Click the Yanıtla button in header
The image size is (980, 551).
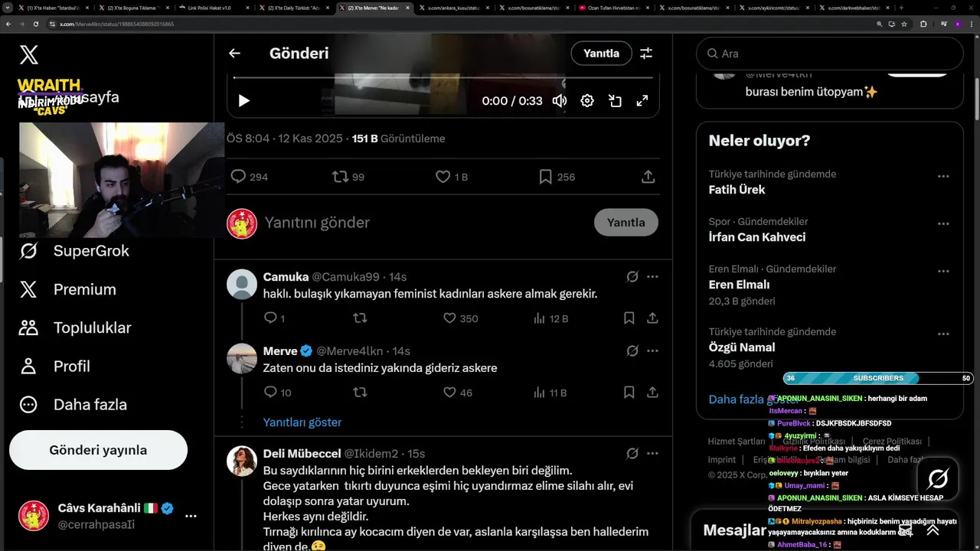coord(601,54)
